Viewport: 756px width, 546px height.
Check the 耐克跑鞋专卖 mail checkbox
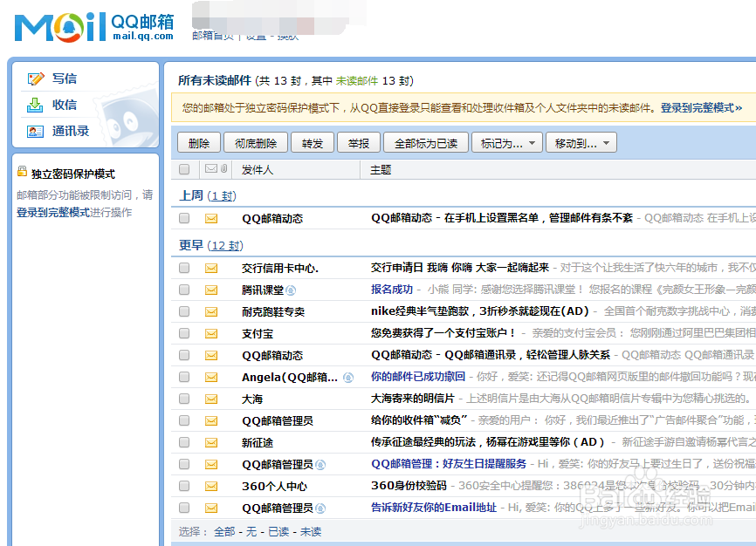click(x=184, y=311)
